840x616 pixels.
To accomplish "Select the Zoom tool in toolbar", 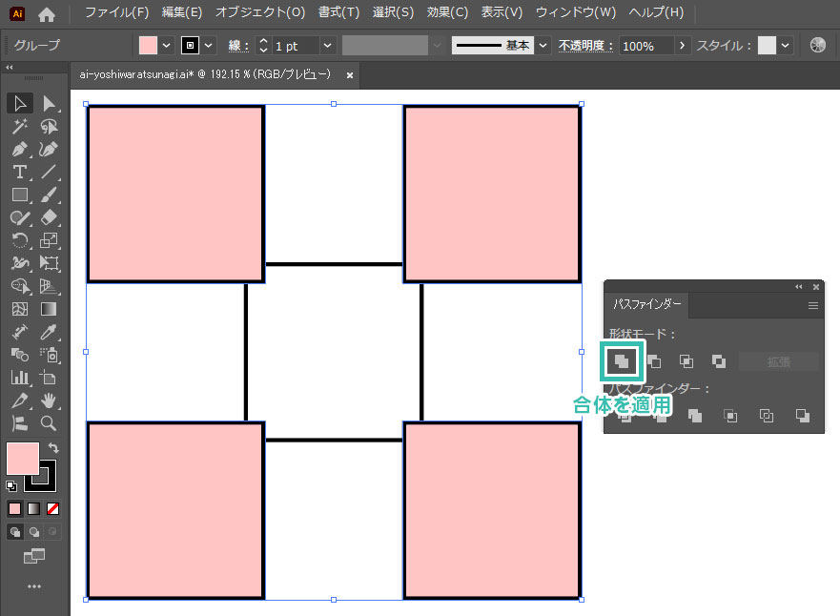I will click(x=49, y=423).
